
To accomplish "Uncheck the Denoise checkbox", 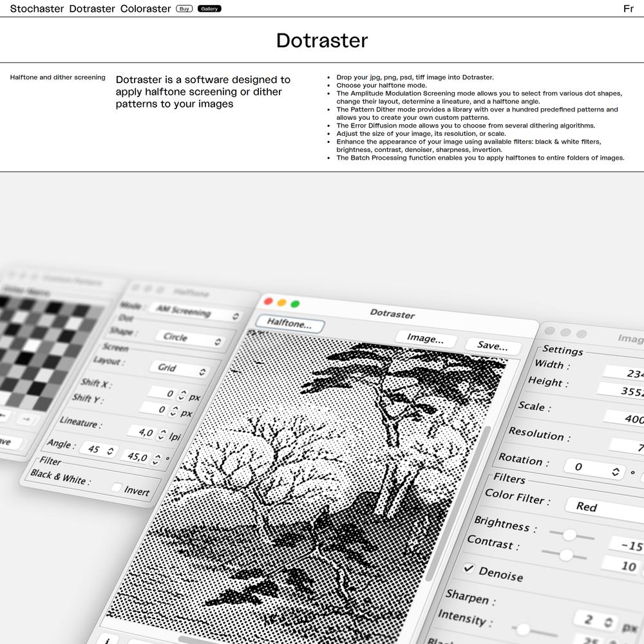I will pos(468,569).
